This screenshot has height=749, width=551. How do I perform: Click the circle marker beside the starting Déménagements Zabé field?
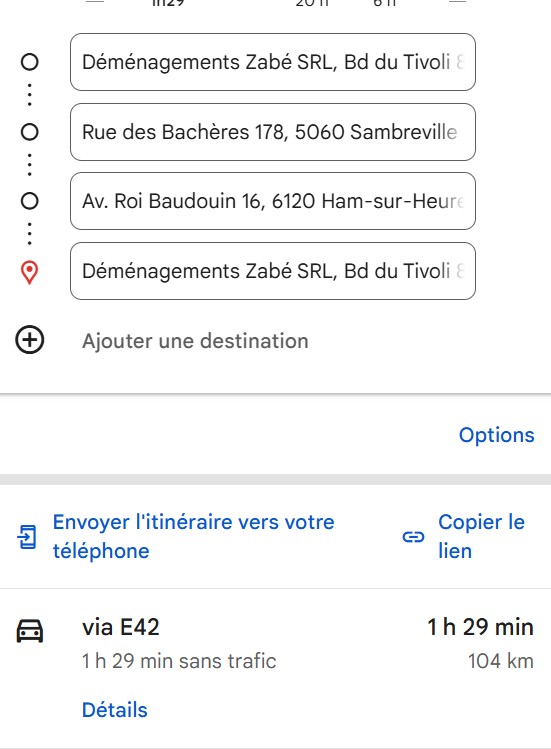click(30, 62)
